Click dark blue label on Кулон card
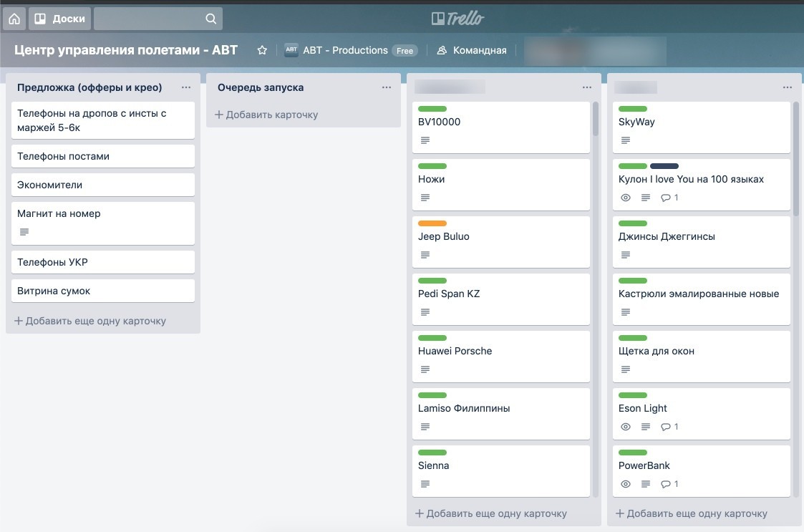 664,166
